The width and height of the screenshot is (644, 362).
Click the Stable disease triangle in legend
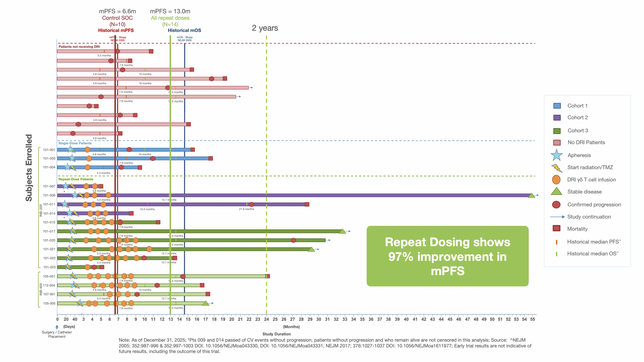click(556, 192)
